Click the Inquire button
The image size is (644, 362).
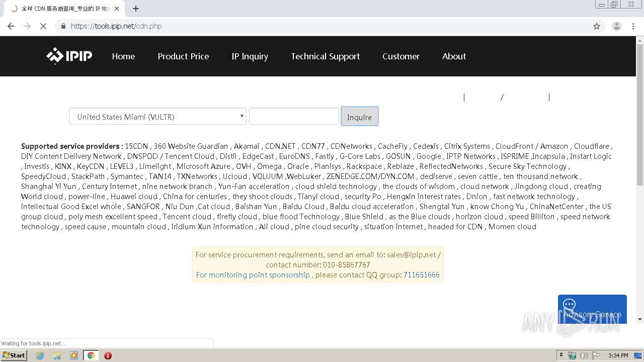click(x=359, y=116)
